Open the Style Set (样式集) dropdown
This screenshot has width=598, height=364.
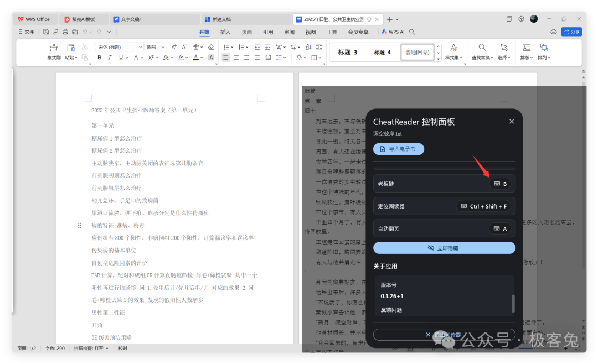[x=453, y=58]
